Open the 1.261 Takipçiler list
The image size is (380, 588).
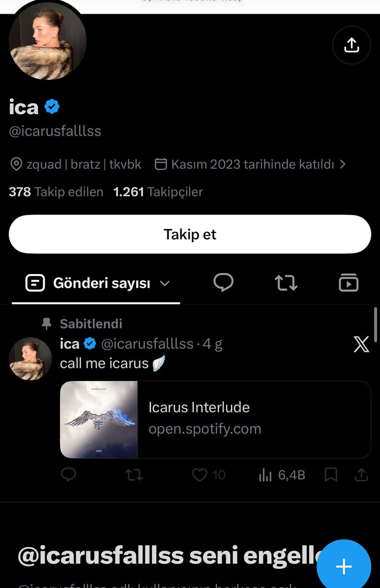[x=158, y=192]
